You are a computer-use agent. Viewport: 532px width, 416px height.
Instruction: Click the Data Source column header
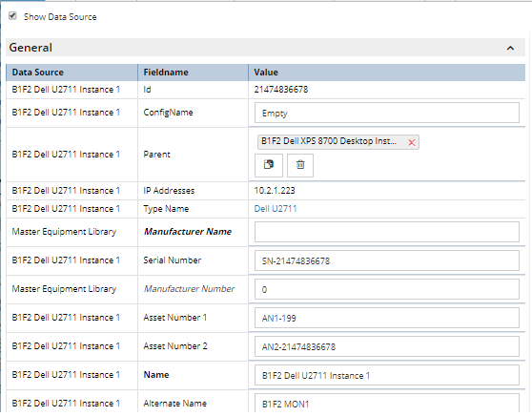pyautogui.click(x=72, y=73)
